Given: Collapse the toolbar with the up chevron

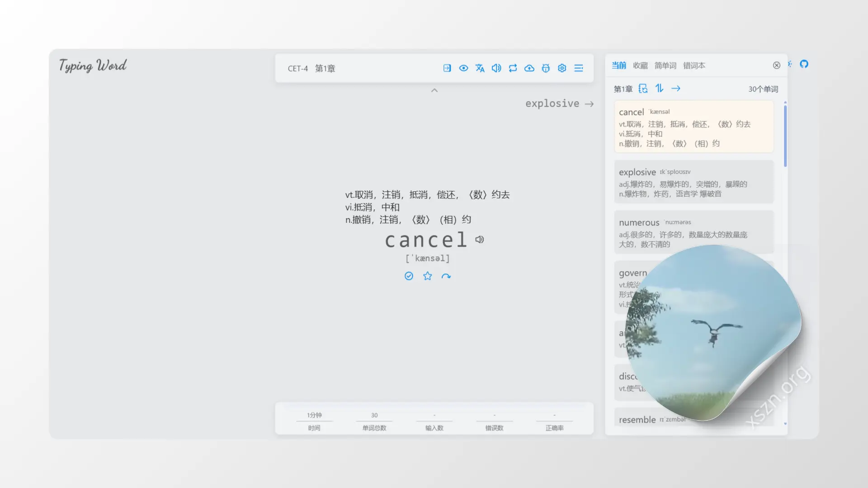Looking at the screenshot, I should point(434,90).
